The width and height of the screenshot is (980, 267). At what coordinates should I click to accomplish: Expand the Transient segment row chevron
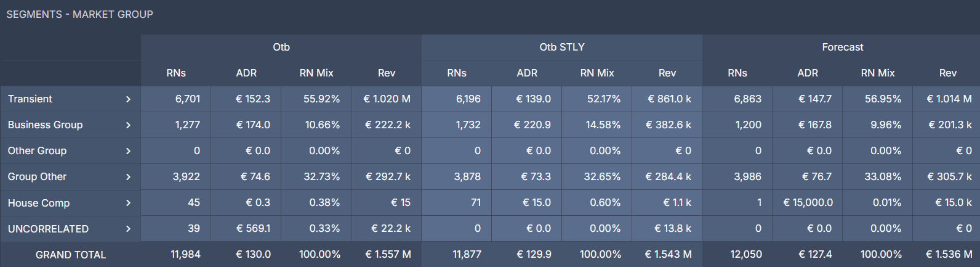[128, 99]
